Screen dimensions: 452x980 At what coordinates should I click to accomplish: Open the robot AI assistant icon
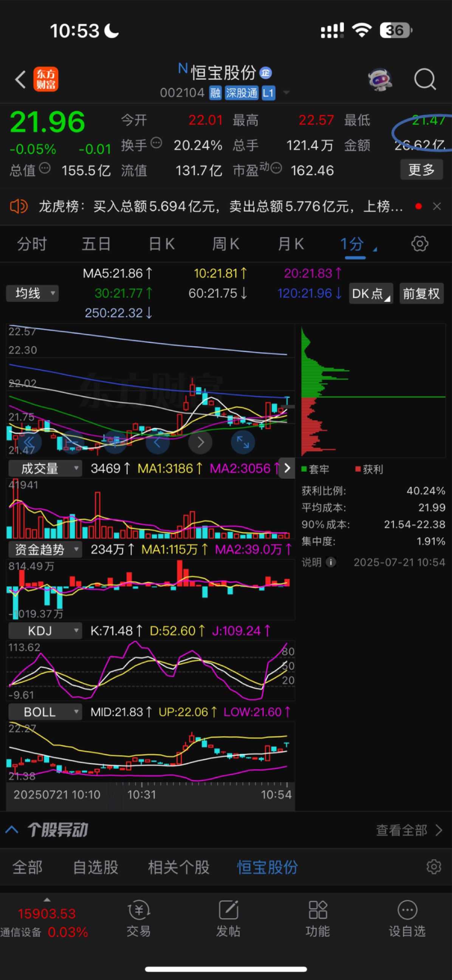(x=380, y=79)
